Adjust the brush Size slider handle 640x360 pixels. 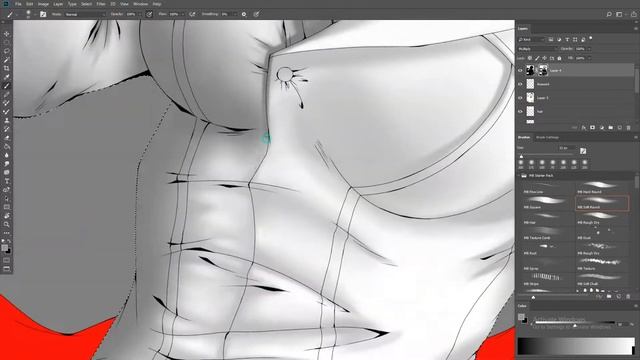521,156
